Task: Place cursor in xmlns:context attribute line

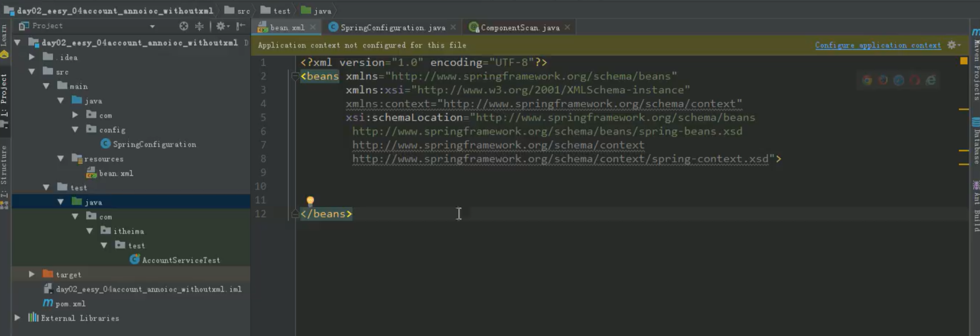Action: click(544, 104)
